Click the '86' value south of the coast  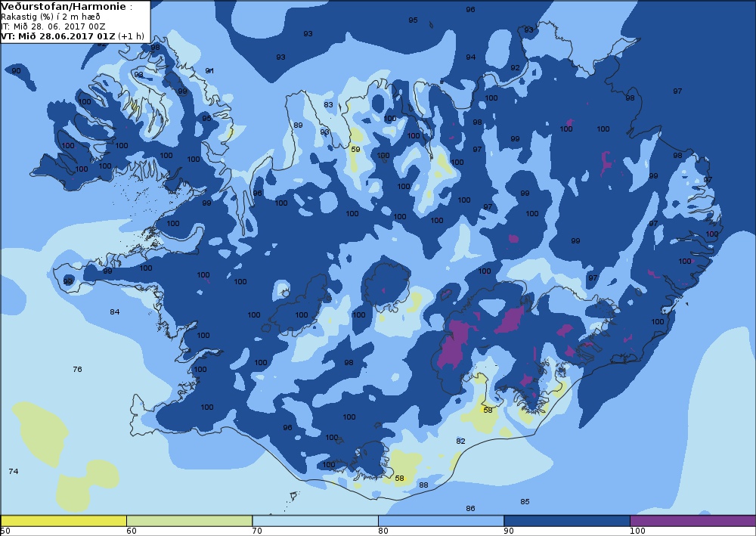point(470,509)
